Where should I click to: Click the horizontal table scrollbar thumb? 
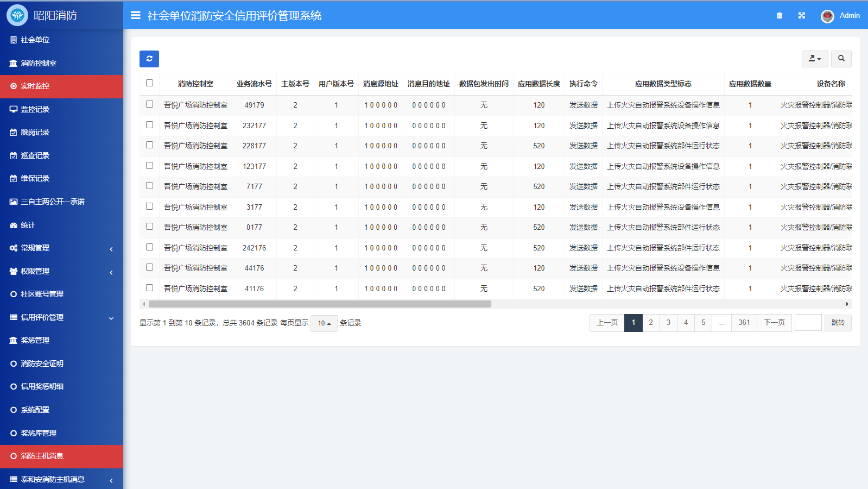click(320, 304)
